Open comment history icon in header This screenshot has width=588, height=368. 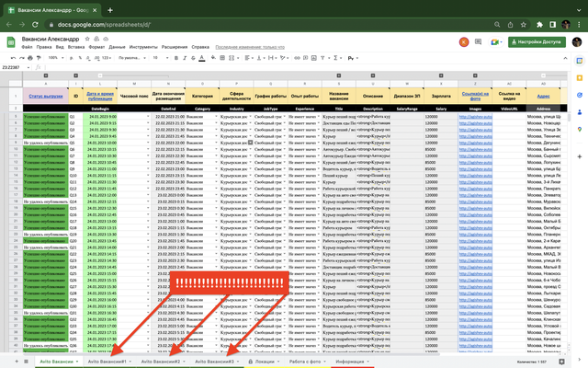(x=478, y=41)
